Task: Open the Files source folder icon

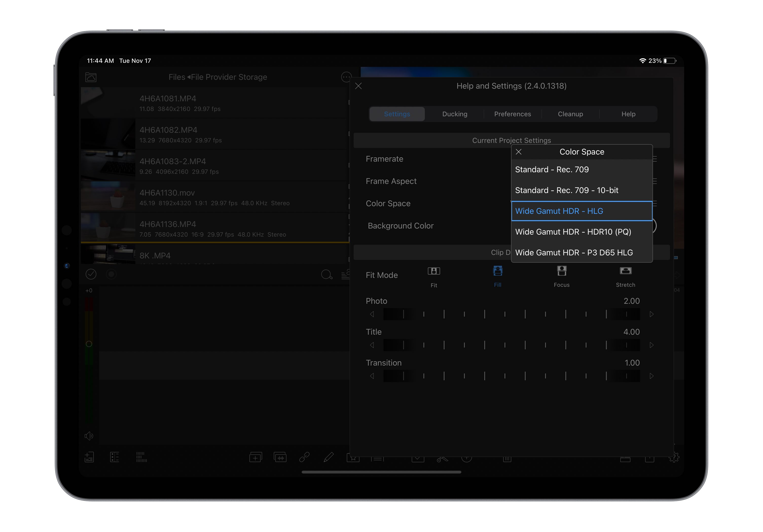Action: pyautogui.click(x=91, y=77)
